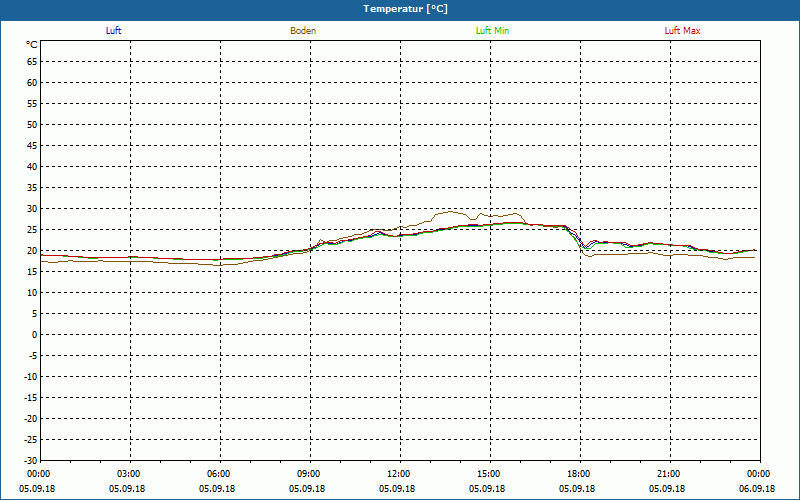Click the Luft Min legend label
800x500 pixels.
pos(492,31)
